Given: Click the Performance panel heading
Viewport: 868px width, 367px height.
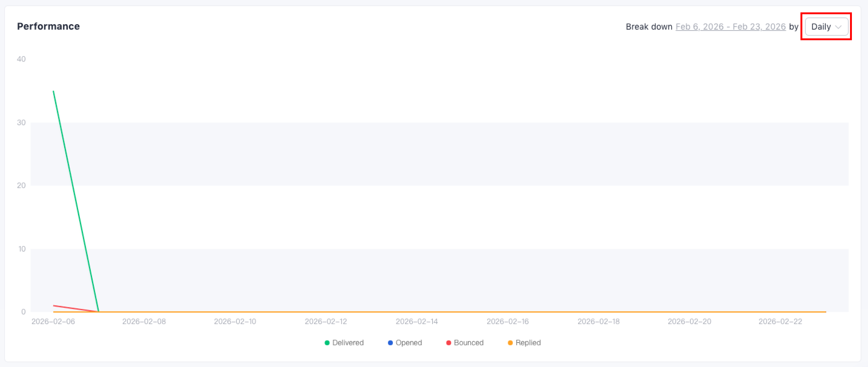Looking at the screenshot, I should click(49, 26).
